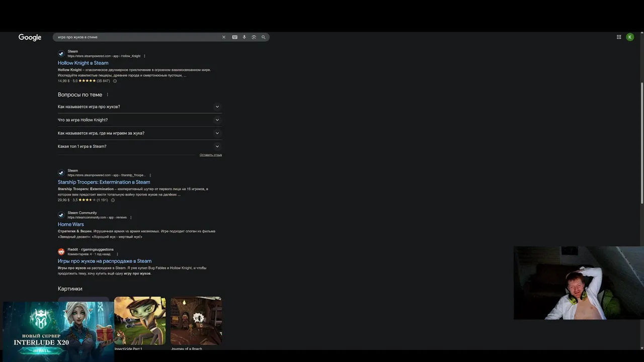Screen dimensions: 644x362
Task: Open Starship Troopers: Extermination в Steam link
Action: (104, 182)
